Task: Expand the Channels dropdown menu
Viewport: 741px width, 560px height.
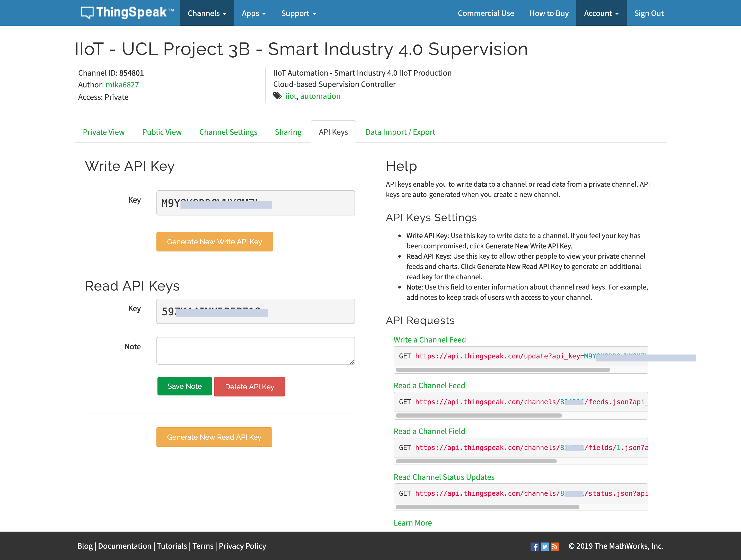Action: [207, 13]
